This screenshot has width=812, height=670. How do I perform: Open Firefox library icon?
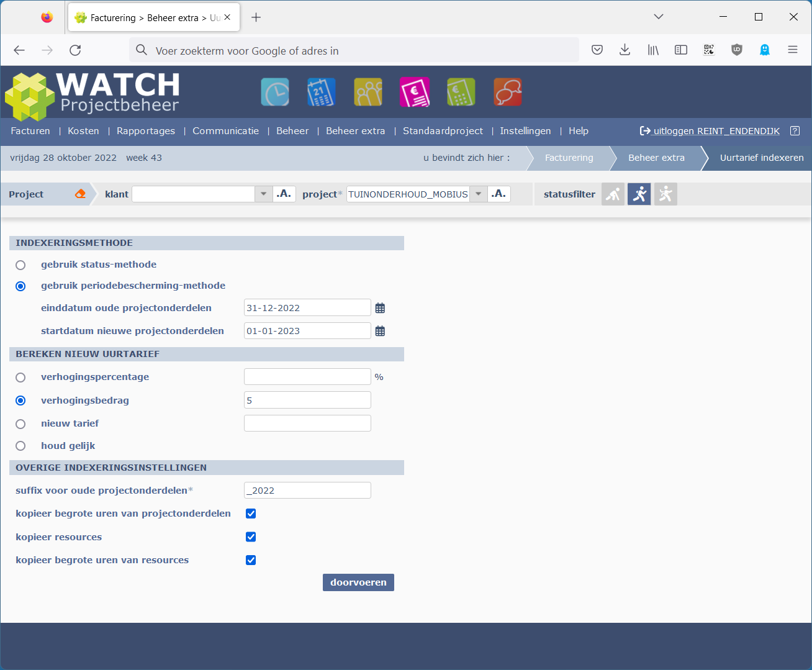653,50
